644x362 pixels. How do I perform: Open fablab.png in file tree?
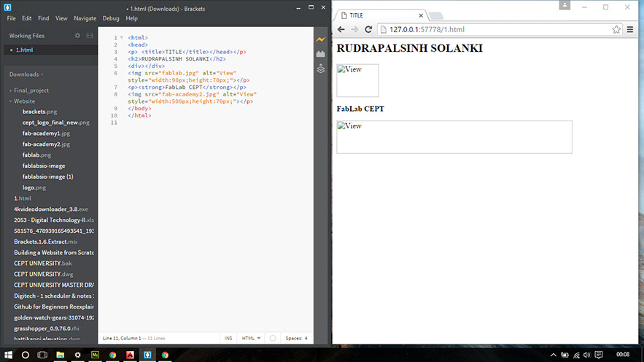36,155
